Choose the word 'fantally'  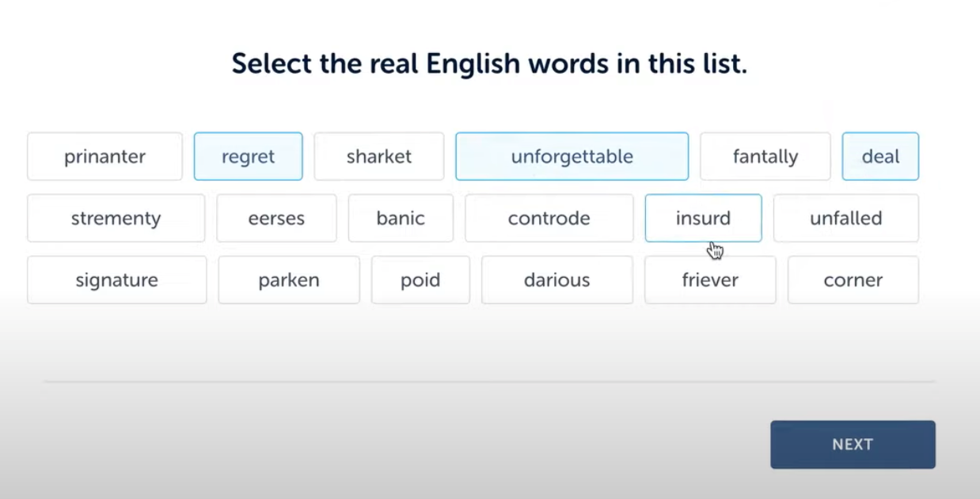pyautogui.click(x=765, y=156)
